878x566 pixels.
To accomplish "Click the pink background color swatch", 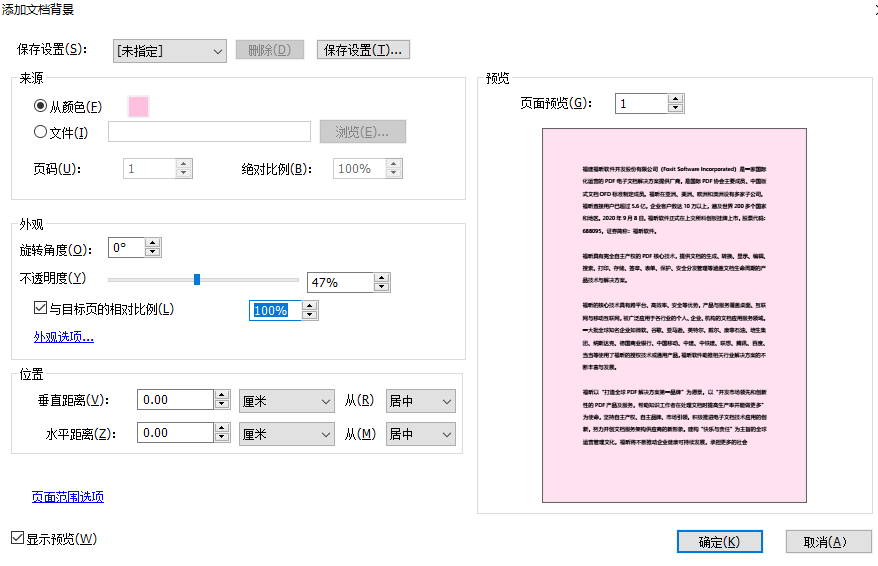I will [x=138, y=106].
